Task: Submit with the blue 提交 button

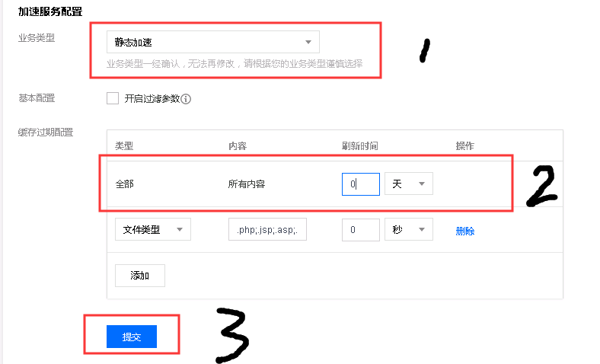Action: 132,337
